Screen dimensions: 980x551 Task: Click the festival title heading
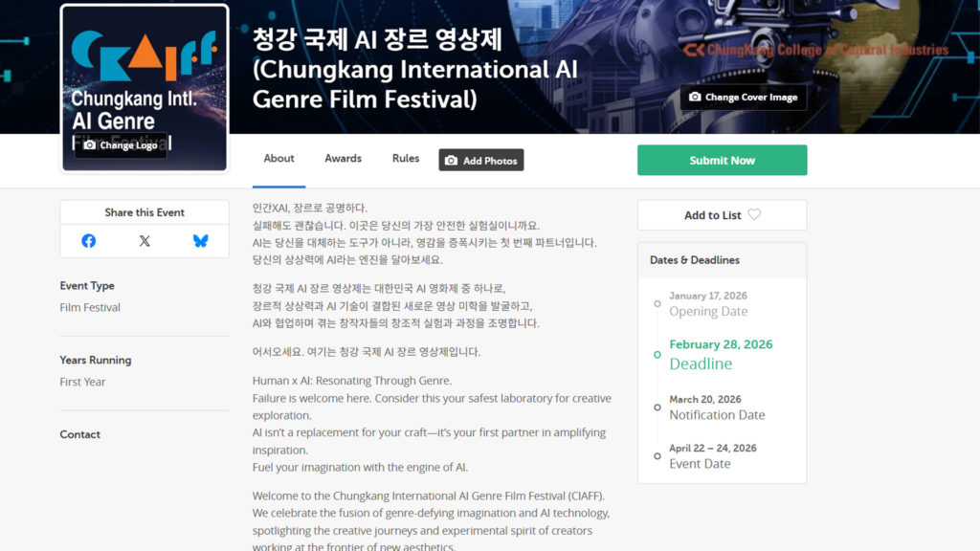pyautogui.click(x=413, y=69)
